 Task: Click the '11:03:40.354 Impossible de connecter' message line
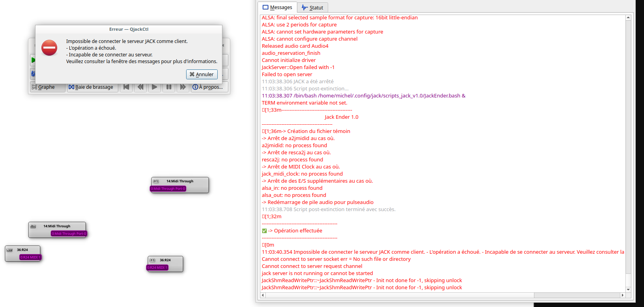[443, 252]
